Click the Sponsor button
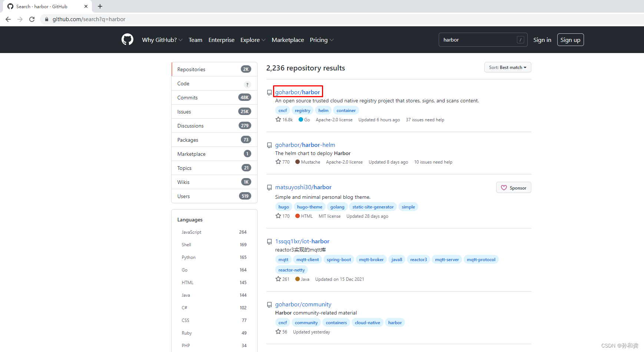 pos(514,188)
